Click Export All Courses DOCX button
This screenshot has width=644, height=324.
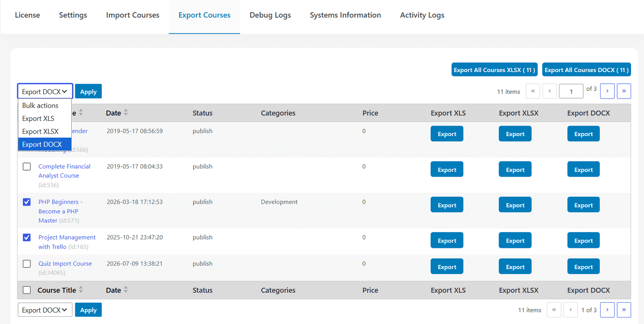586,70
